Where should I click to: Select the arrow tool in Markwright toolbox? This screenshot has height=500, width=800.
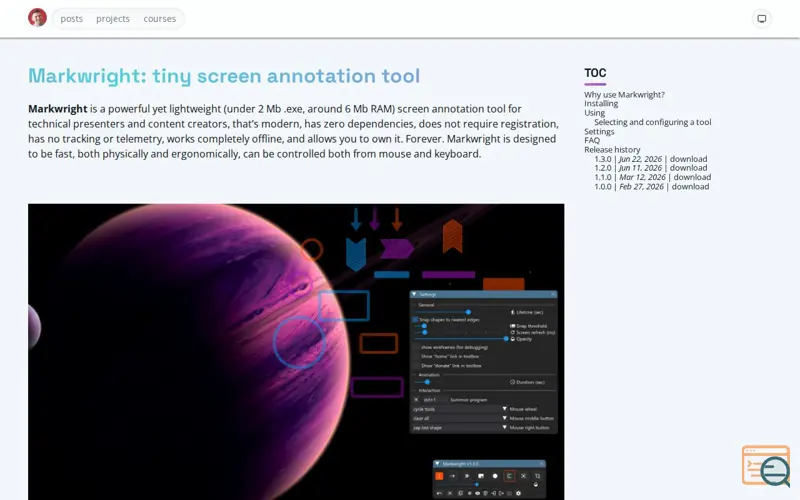[453, 476]
